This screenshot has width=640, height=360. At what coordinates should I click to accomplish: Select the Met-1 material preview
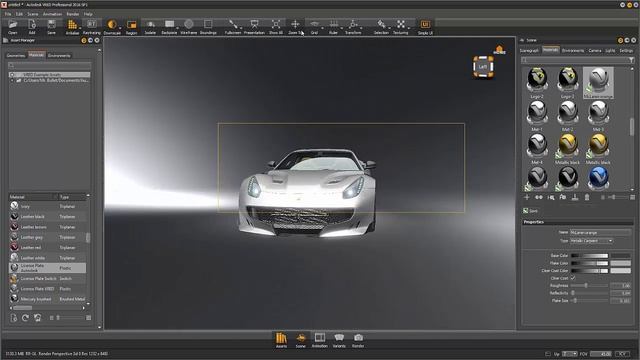[537, 113]
